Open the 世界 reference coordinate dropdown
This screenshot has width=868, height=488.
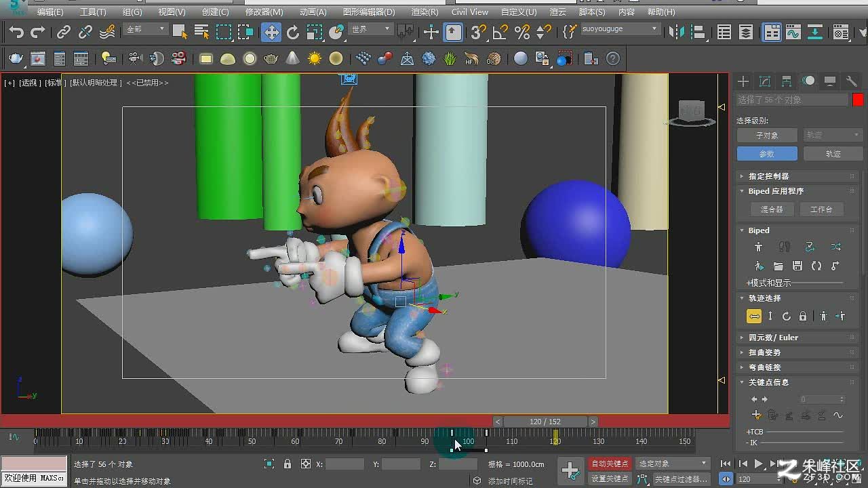tap(370, 29)
